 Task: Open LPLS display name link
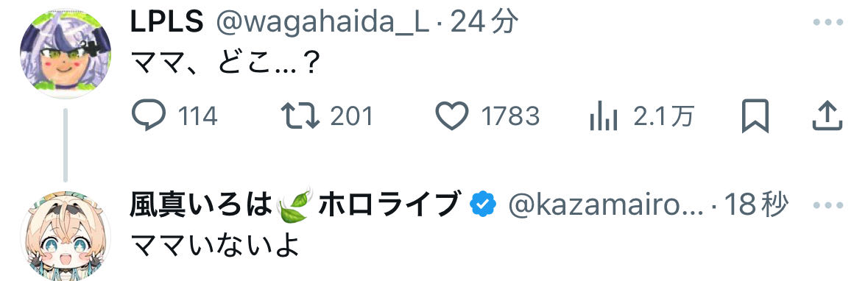coord(167,23)
